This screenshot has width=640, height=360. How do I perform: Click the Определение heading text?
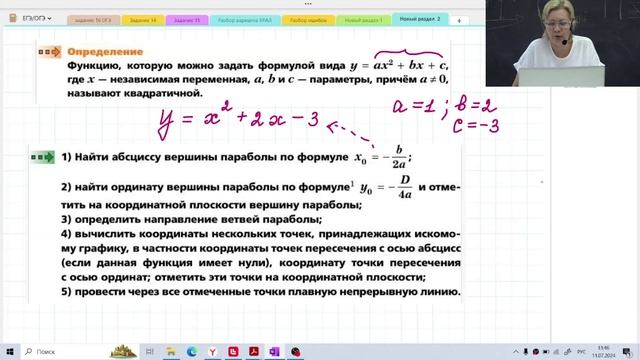coord(105,52)
